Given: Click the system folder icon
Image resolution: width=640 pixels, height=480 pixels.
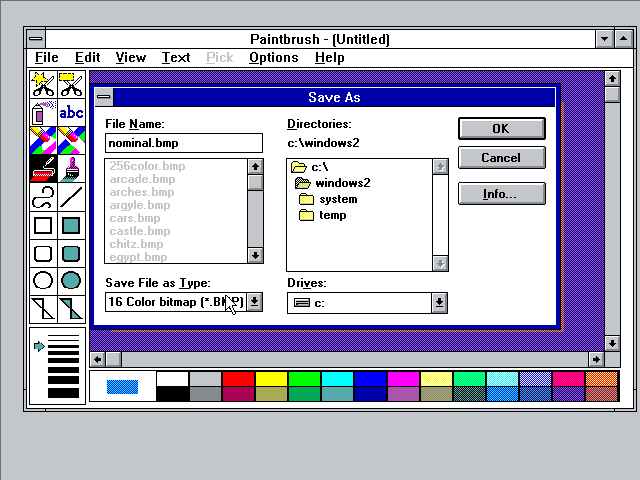Looking at the screenshot, I should [306, 199].
